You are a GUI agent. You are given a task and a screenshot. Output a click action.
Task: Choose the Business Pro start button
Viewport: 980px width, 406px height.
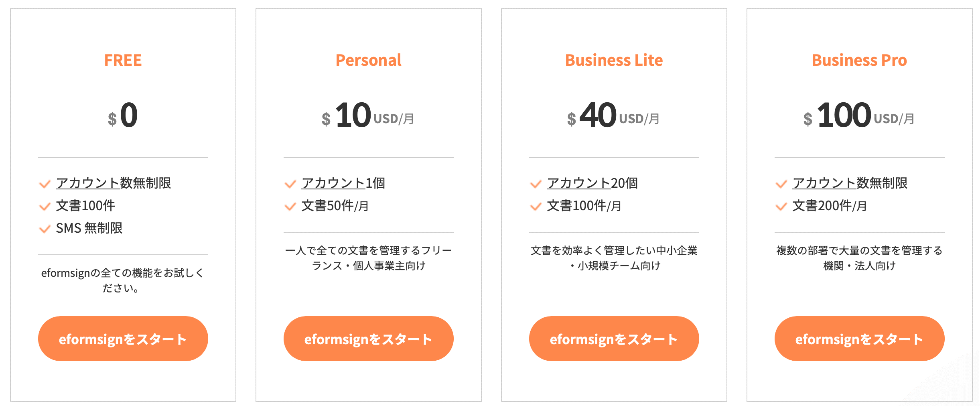859,339
